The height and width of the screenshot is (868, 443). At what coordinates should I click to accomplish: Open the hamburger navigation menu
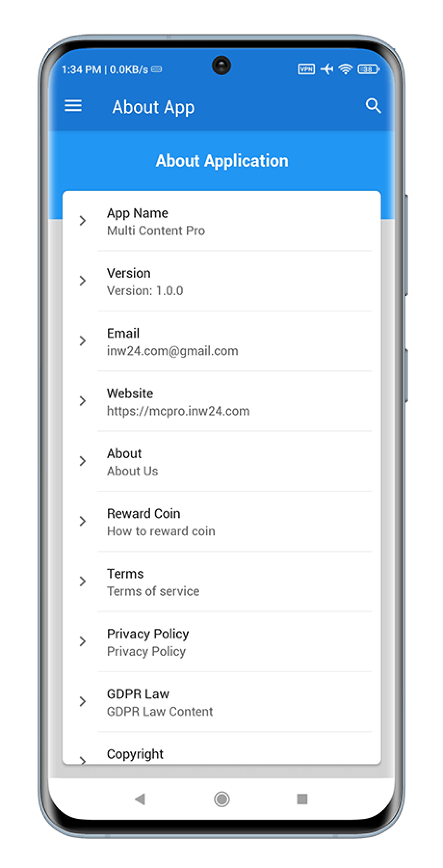pyautogui.click(x=73, y=105)
